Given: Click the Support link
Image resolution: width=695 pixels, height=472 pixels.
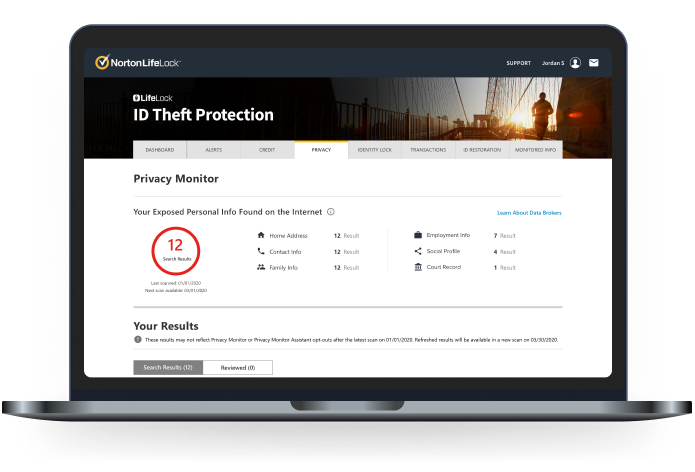Looking at the screenshot, I should click(x=519, y=63).
